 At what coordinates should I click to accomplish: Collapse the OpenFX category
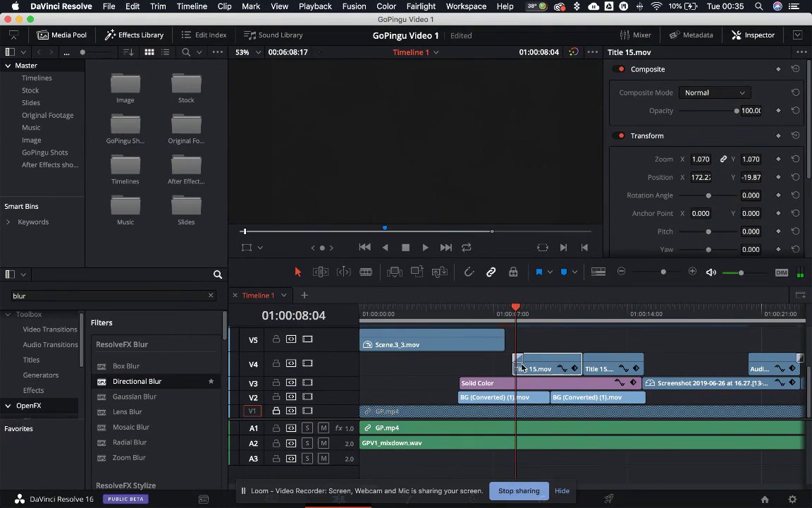[8, 406]
